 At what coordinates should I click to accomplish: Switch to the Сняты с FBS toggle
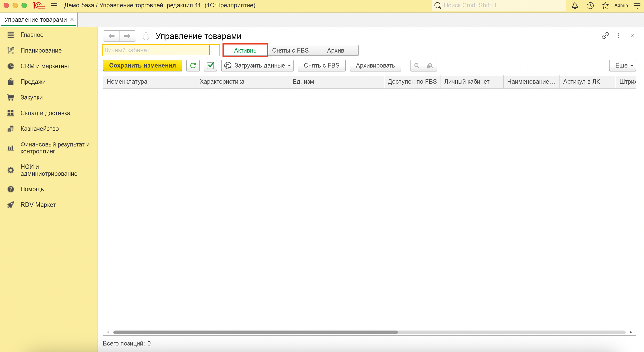pyautogui.click(x=290, y=51)
